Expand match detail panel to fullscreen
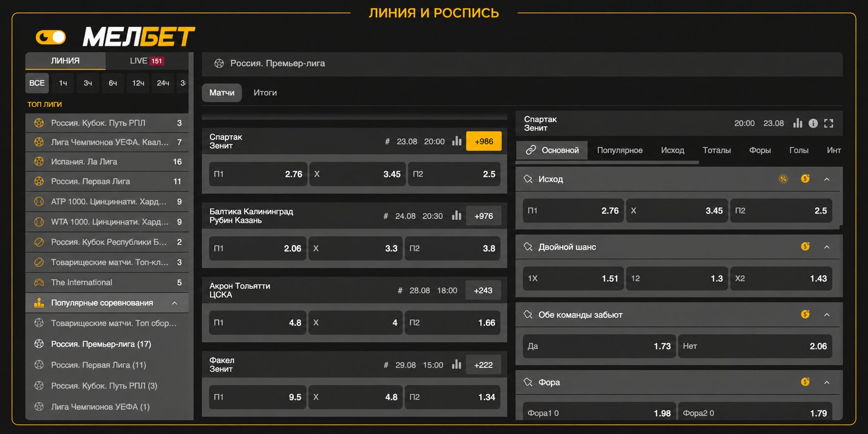Image resolution: width=868 pixels, height=434 pixels. 828,123
